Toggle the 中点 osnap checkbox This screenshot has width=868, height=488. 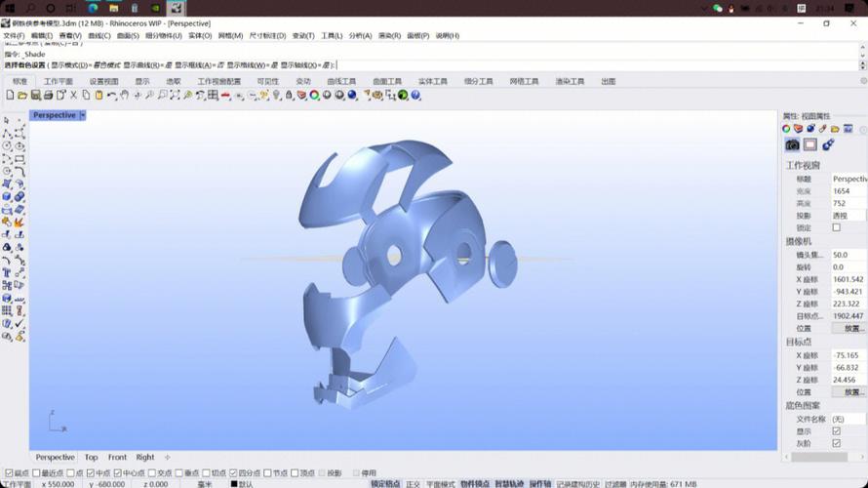(91, 473)
